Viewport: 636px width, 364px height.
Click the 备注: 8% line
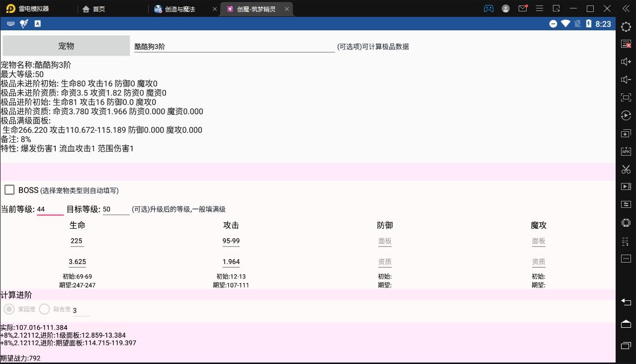[x=16, y=139]
